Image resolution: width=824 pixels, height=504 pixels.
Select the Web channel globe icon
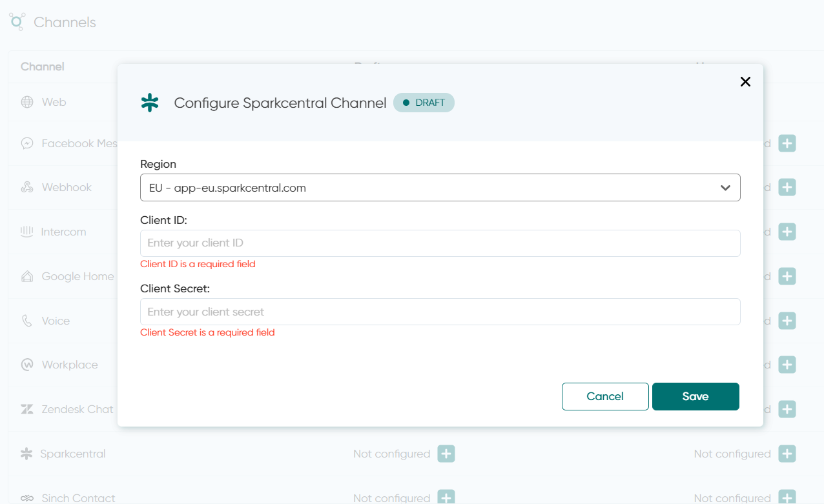[27, 102]
